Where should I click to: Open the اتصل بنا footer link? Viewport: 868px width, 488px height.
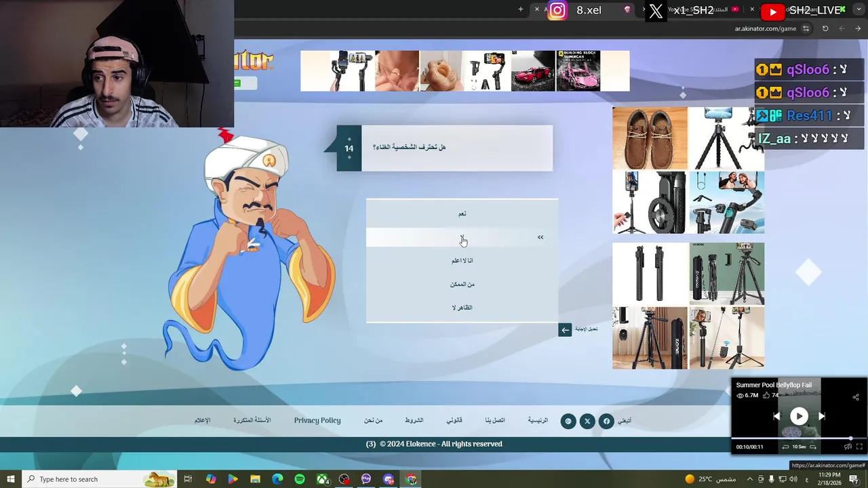click(x=495, y=420)
